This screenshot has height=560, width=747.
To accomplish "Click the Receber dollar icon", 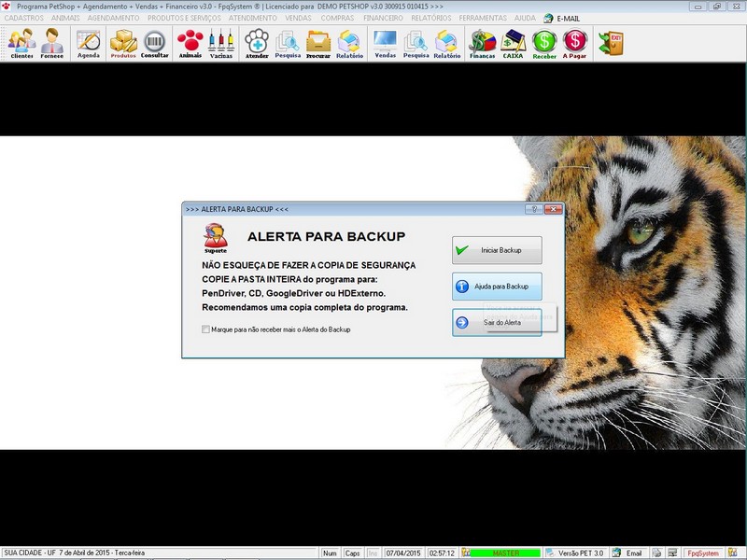I will click(544, 43).
